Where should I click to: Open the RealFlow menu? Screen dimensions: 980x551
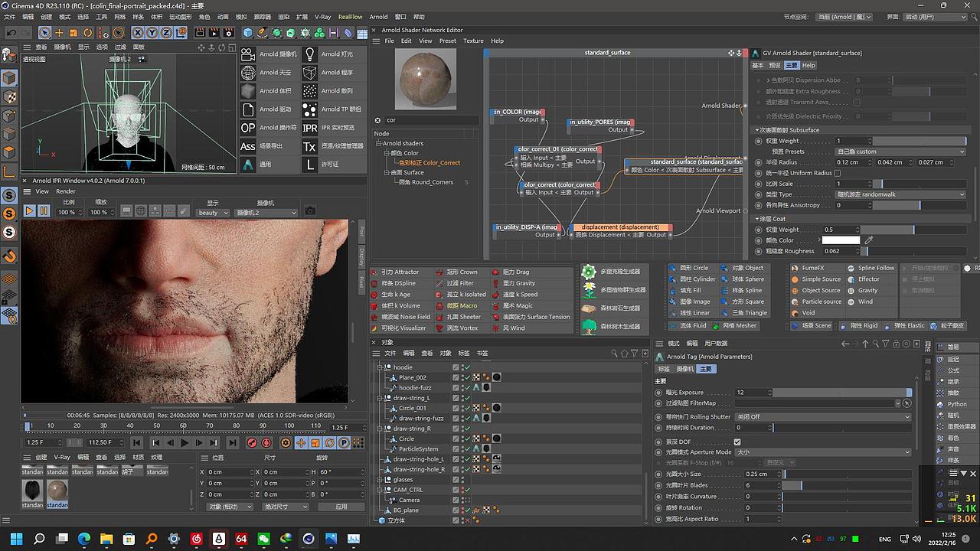pyautogui.click(x=350, y=16)
